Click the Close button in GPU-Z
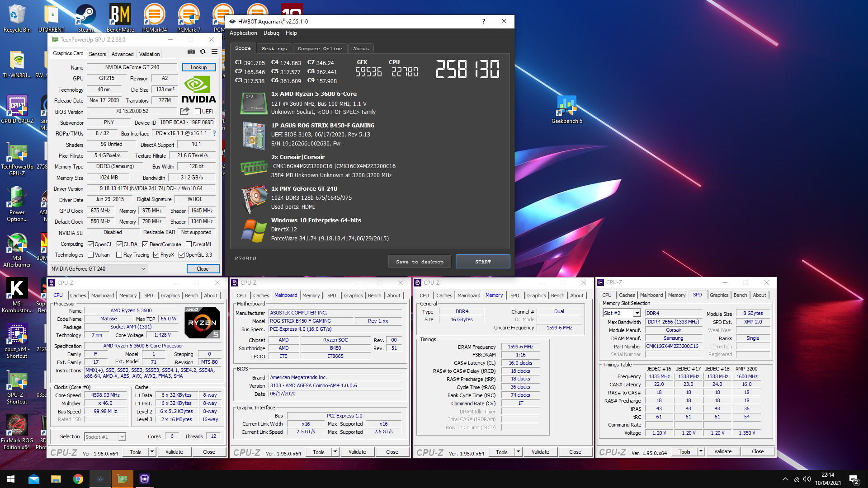The image size is (868, 488). tap(203, 269)
